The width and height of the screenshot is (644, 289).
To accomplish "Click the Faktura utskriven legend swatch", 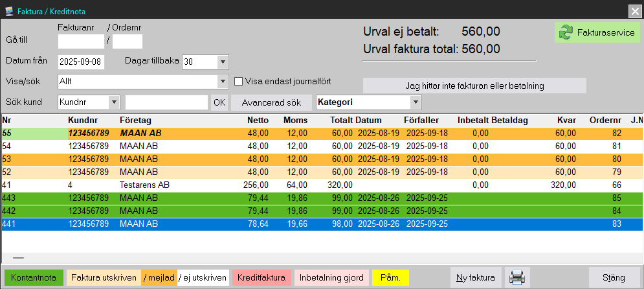I will click(104, 277).
